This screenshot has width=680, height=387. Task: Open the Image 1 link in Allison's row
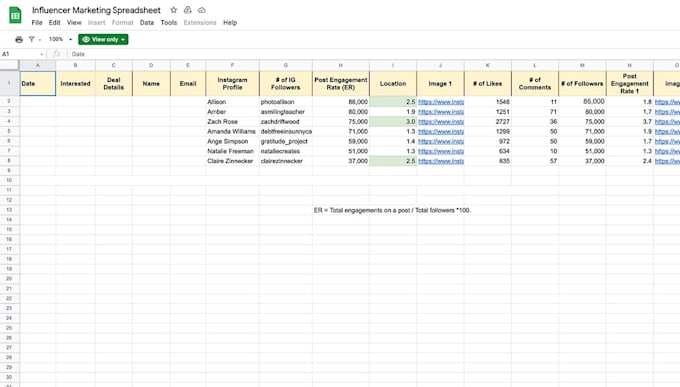[441, 102]
